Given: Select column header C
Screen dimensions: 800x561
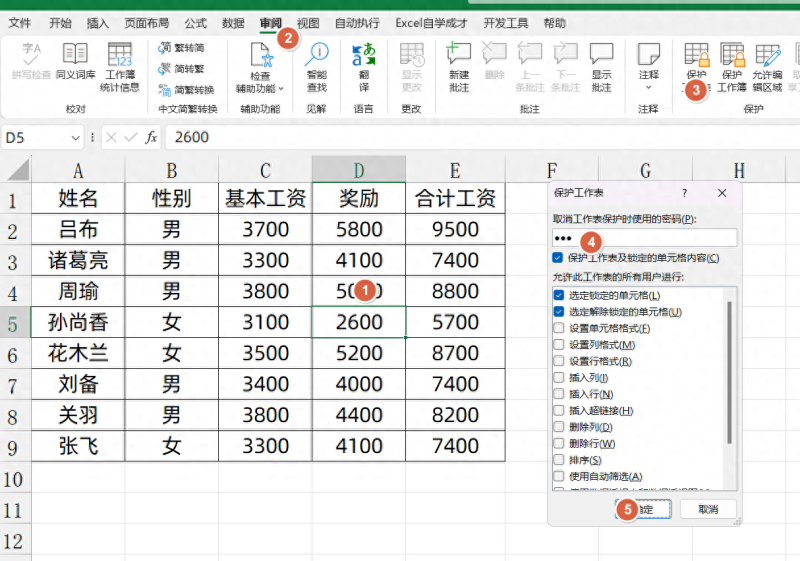Looking at the screenshot, I should click(265, 170).
